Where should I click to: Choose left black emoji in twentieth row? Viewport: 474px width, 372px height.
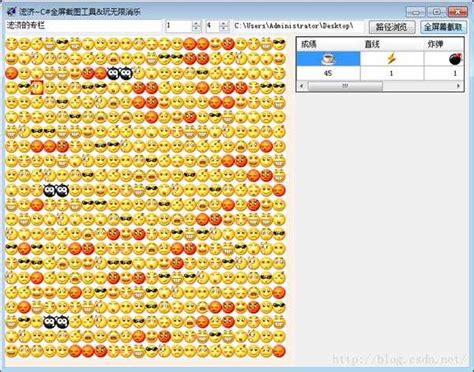tap(49, 322)
